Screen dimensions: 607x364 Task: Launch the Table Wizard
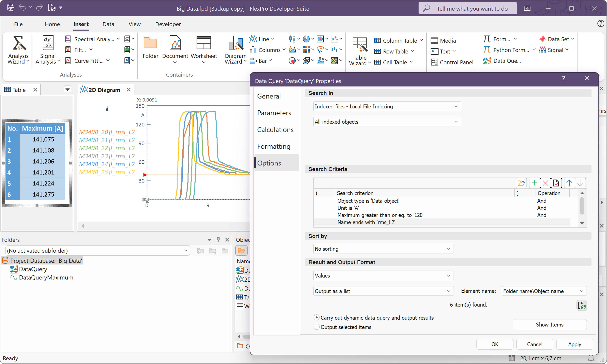coord(360,52)
